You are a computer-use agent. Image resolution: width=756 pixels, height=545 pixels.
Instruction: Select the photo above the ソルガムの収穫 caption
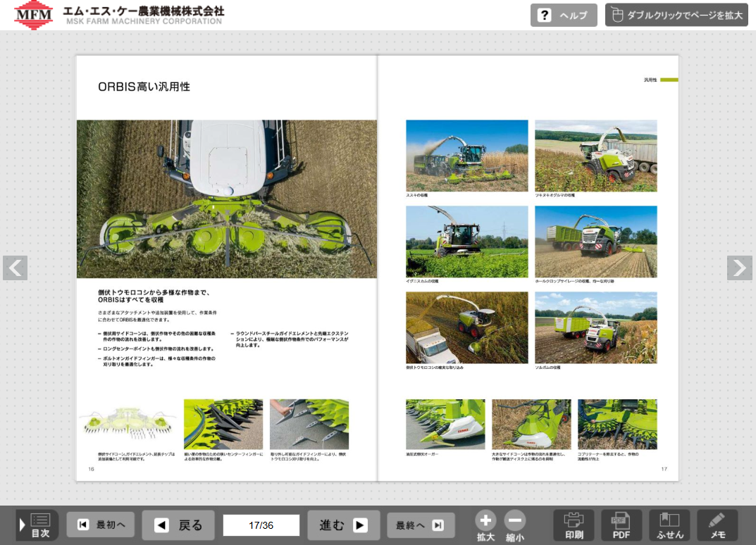tap(596, 327)
